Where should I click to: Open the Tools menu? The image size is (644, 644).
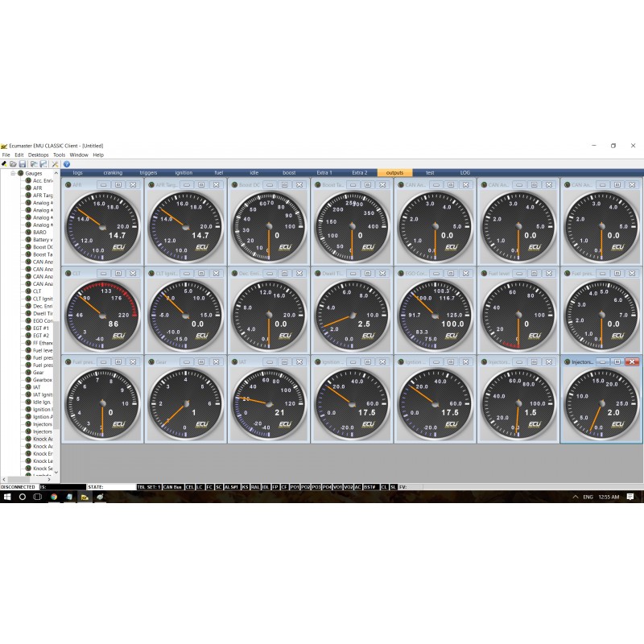59,155
